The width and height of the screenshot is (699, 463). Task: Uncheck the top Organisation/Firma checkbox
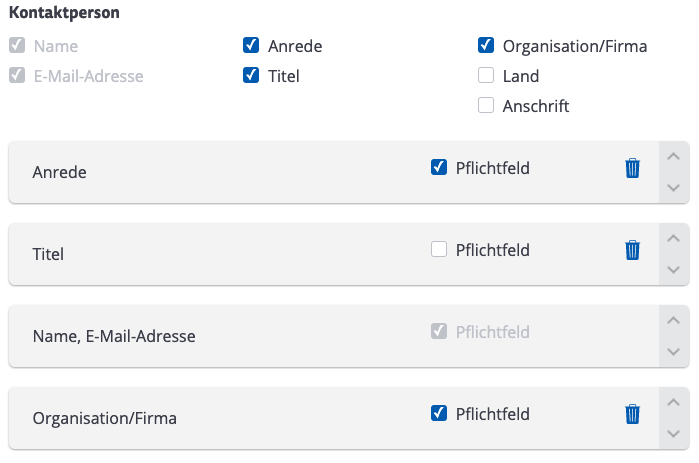(x=486, y=45)
